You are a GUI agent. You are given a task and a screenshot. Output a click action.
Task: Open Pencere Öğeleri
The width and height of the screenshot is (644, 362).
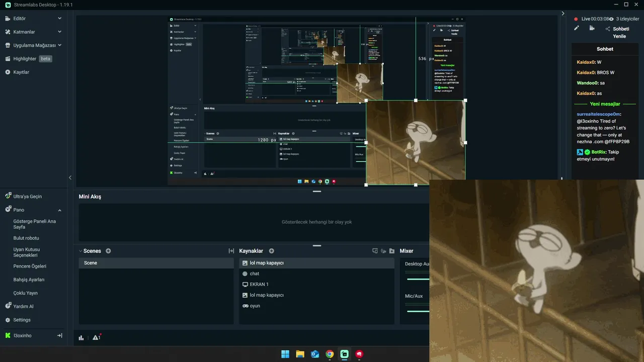pyautogui.click(x=30, y=266)
